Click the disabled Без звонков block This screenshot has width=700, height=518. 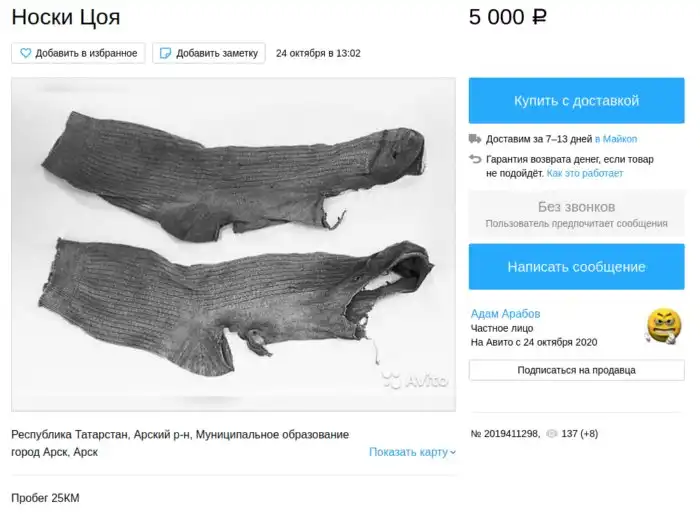pyautogui.click(x=576, y=214)
